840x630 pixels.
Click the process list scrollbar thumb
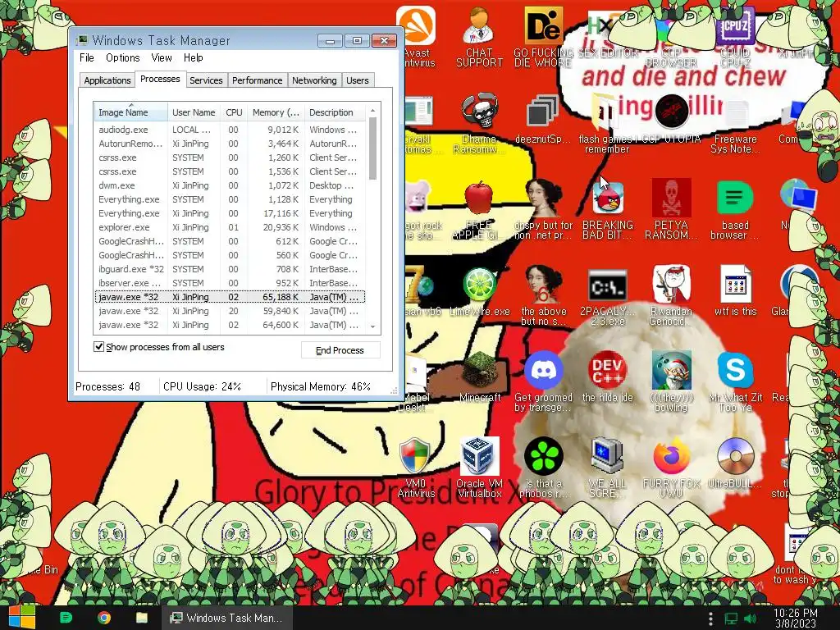[x=373, y=149]
